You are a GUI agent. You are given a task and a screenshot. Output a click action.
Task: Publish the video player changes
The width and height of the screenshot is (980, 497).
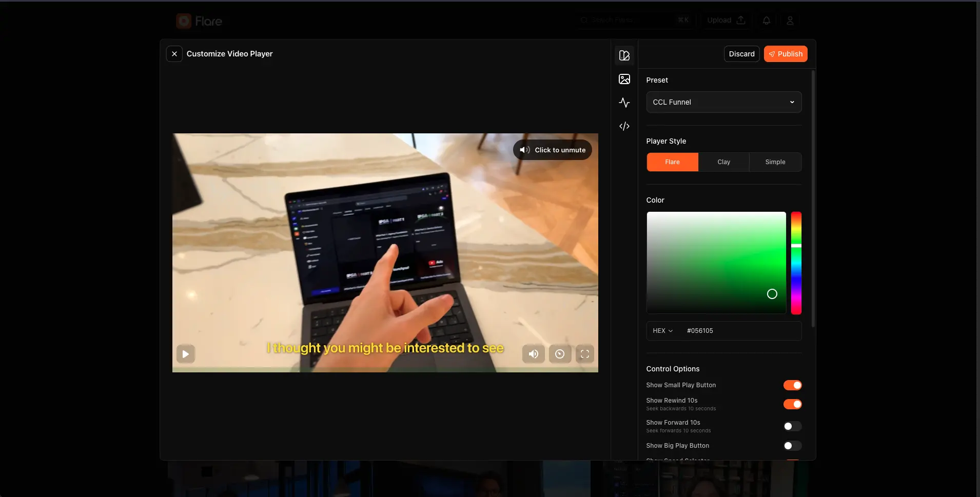786,53
